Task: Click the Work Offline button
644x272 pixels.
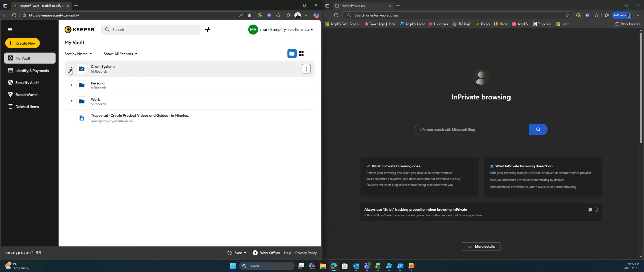Action: [x=266, y=253]
